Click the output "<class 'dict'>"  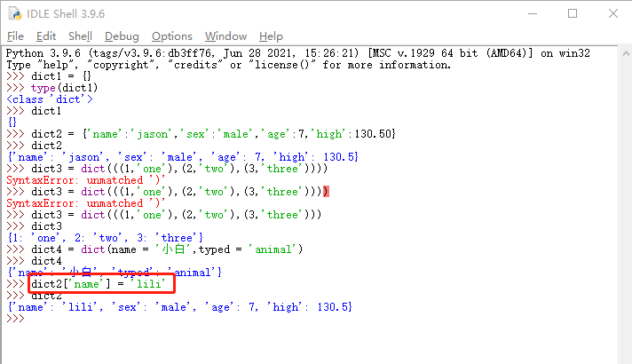tap(50, 99)
